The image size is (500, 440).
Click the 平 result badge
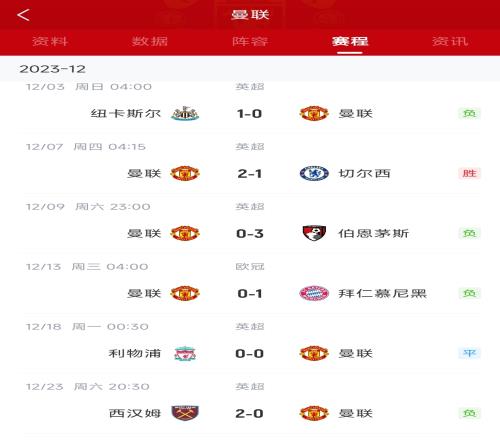(469, 353)
